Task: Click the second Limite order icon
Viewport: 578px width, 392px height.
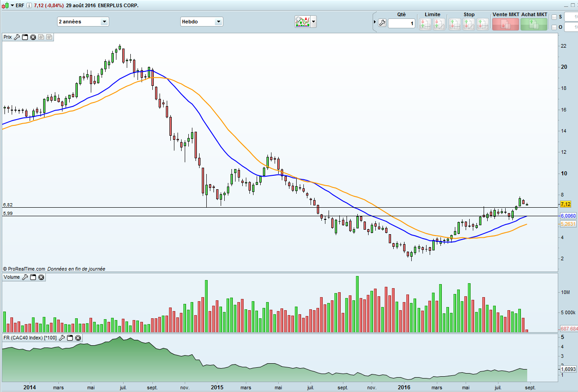Action: click(439, 24)
